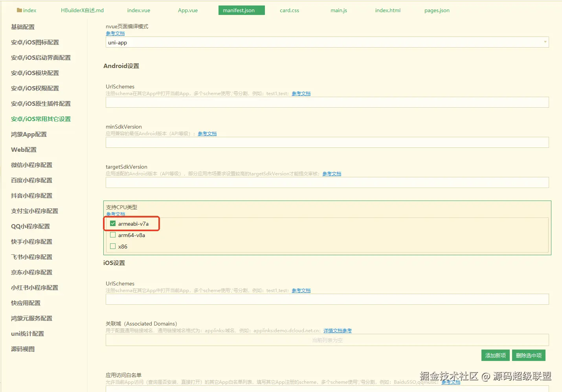This screenshot has height=392, width=562.
Task: Open 详情文档参考 link for Associated Domains
Action: point(338,331)
